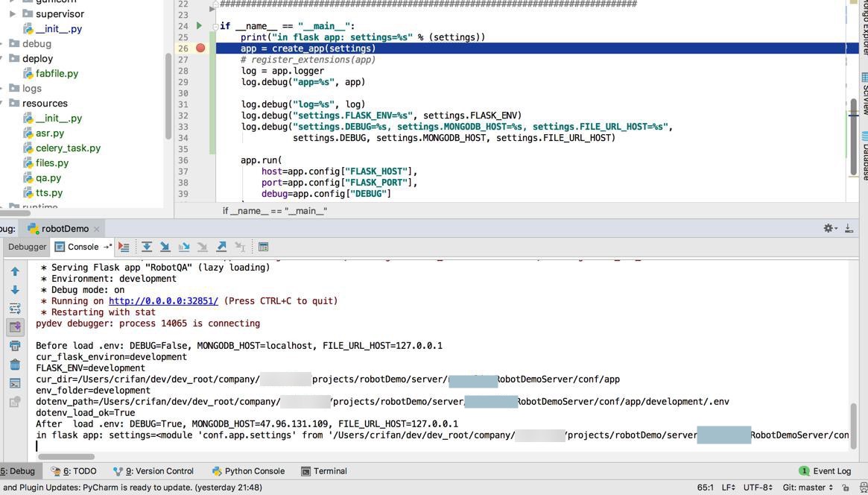Collapse the deploy folder arrow

(x=2, y=59)
